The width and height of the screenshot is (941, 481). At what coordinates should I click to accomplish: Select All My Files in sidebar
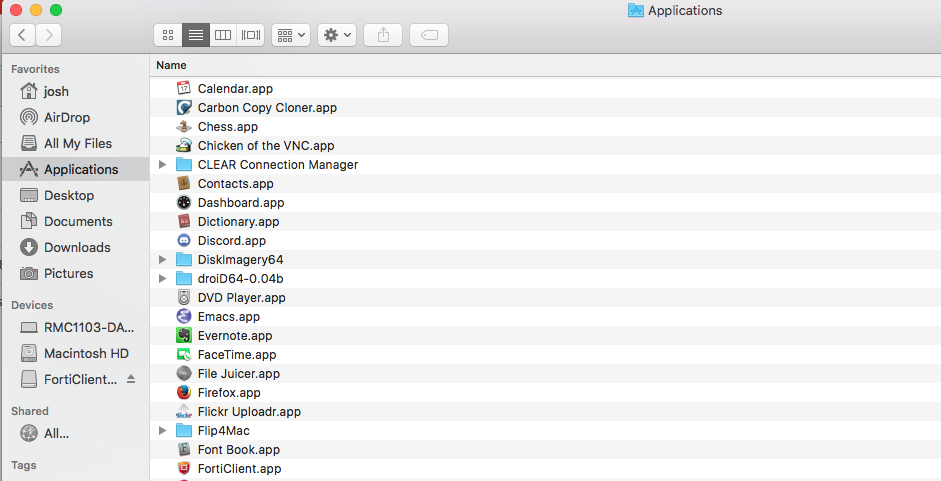click(76, 144)
